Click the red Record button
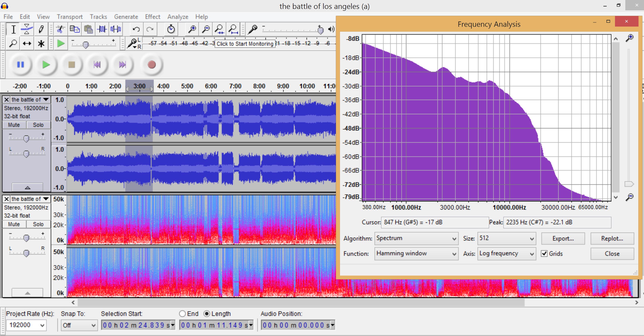The width and height of the screenshot is (644, 336). click(151, 65)
